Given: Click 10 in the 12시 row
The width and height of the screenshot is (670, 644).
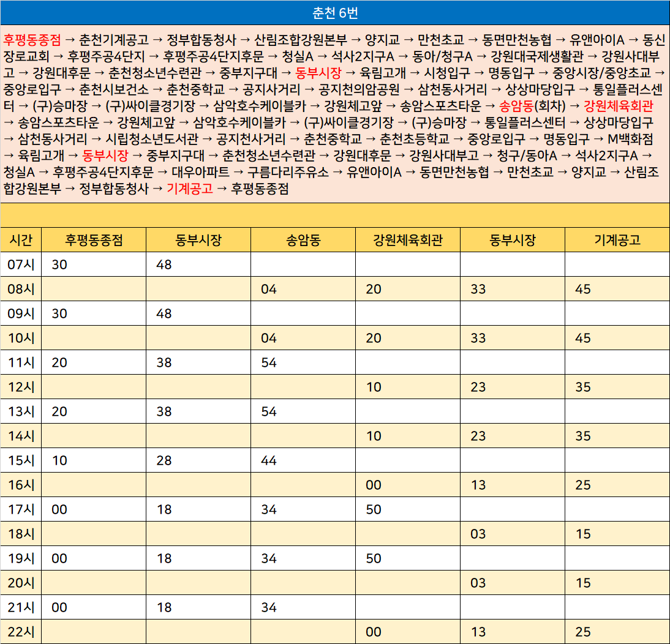Looking at the screenshot, I should click(374, 387).
